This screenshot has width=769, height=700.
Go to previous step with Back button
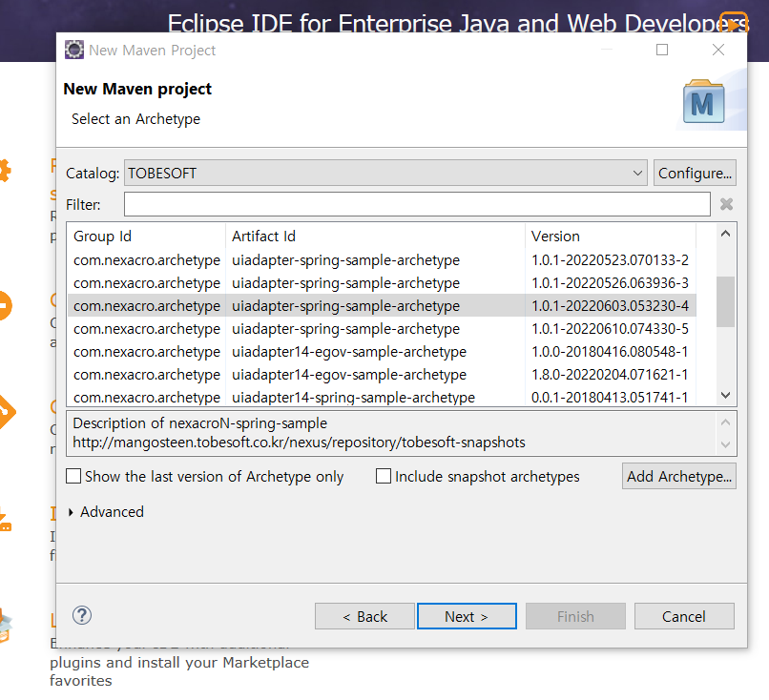[364, 616]
